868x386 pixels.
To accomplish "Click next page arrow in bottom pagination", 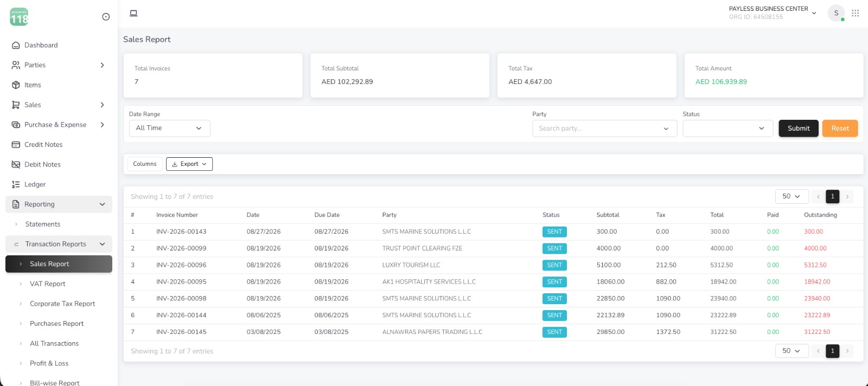I will click(847, 351).
